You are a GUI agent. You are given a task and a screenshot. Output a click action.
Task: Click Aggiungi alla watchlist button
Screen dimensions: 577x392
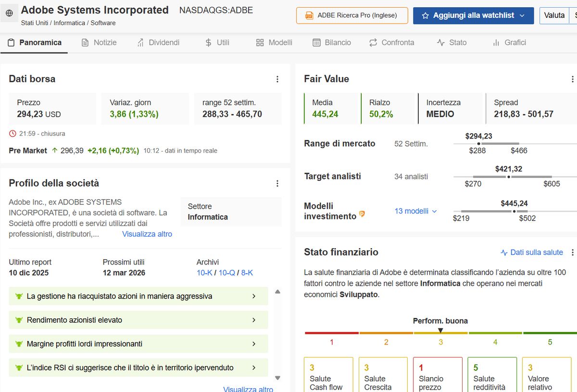click(473, 15)
